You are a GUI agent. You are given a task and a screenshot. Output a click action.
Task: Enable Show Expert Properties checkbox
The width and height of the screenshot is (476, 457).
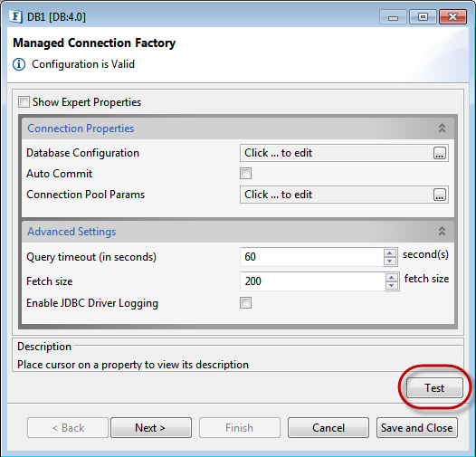(24, 102)
